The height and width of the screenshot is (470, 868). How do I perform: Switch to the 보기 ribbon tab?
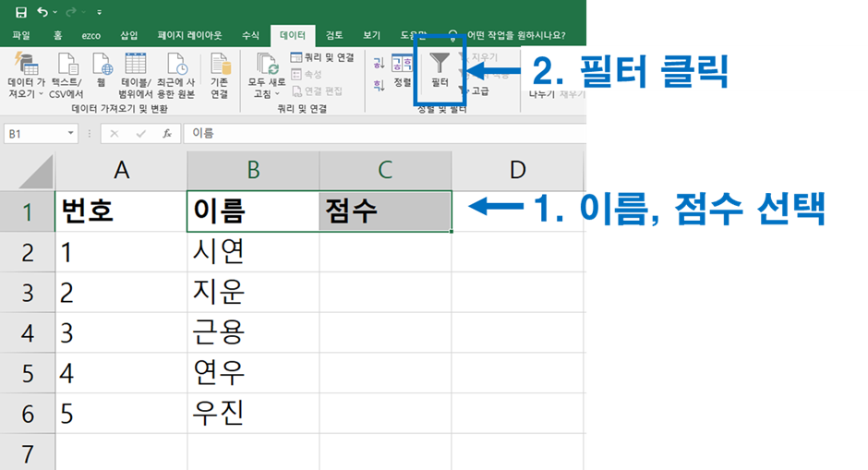371,35
